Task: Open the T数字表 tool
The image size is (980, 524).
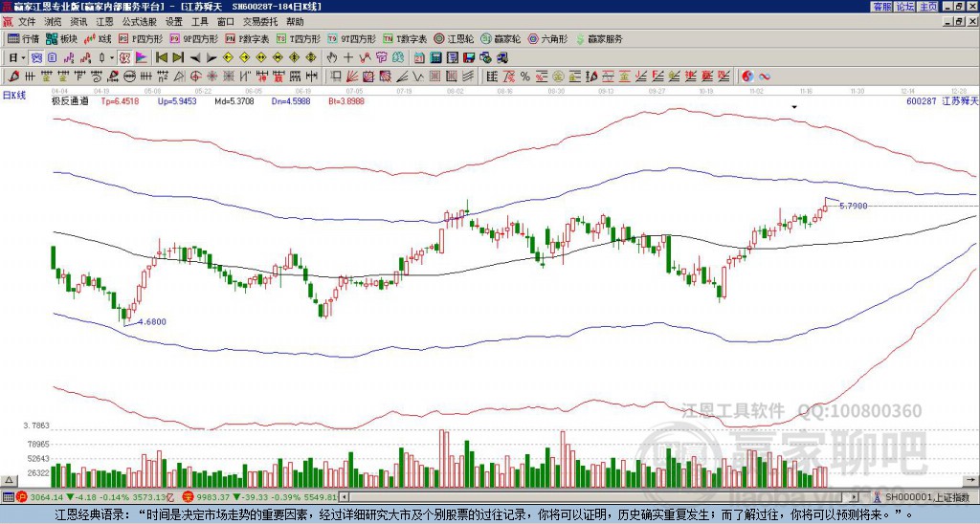Action: click(x=405, y=38)
